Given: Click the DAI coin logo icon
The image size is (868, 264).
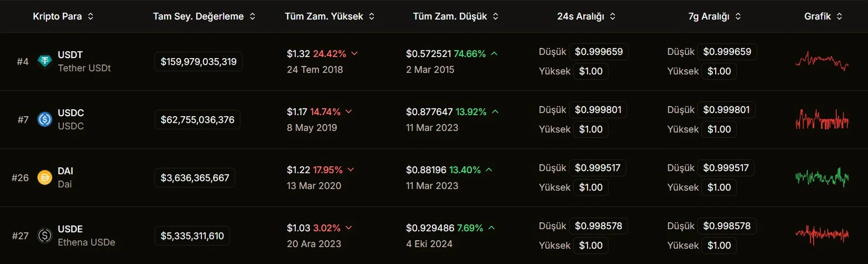Looking at the screenshot, I should coord(44,178).
